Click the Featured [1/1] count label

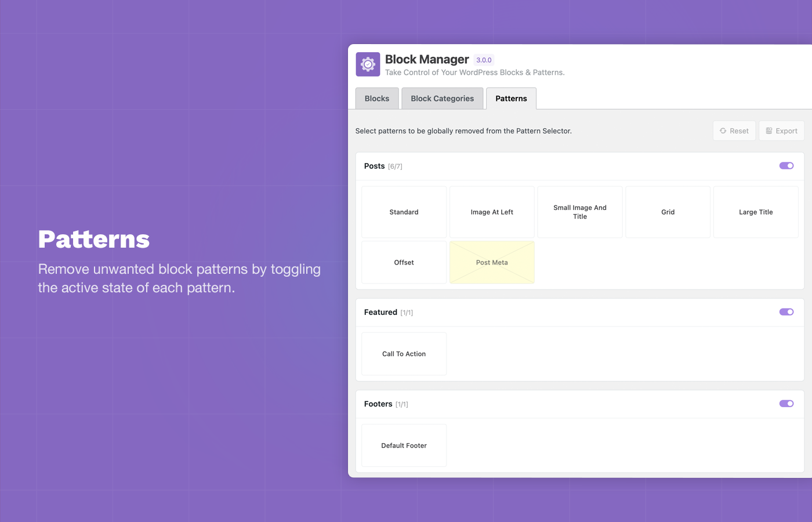[407, 313]
